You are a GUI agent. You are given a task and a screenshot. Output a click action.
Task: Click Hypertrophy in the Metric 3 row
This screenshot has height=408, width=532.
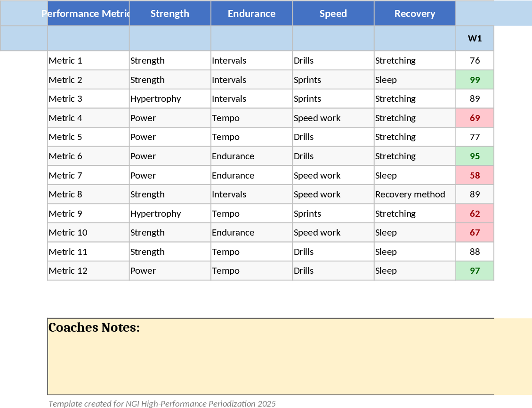(156, 99)
